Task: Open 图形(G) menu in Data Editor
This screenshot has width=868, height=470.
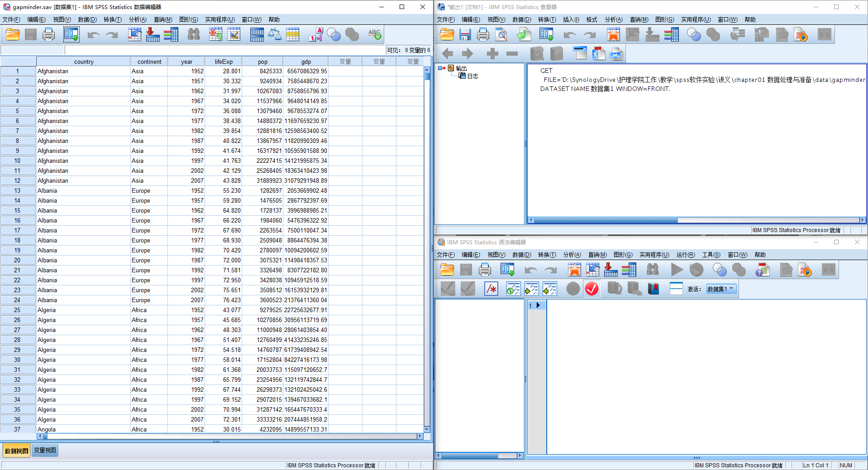Action: (189, 19)
